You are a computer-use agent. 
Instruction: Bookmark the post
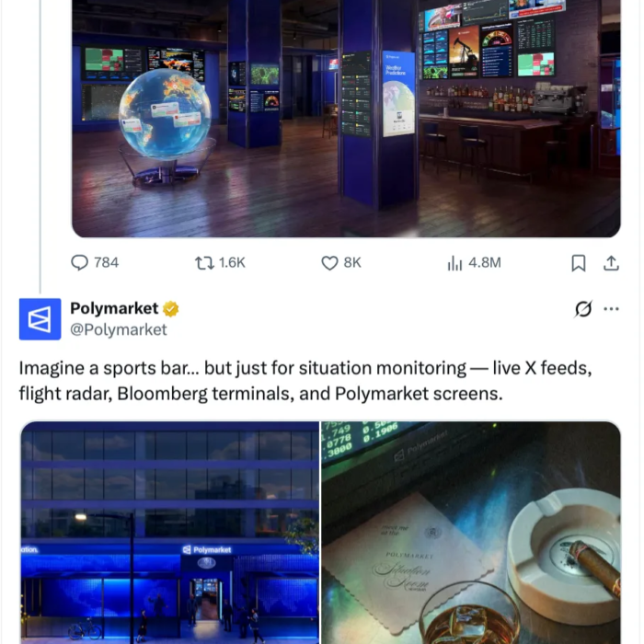point(579,263)
